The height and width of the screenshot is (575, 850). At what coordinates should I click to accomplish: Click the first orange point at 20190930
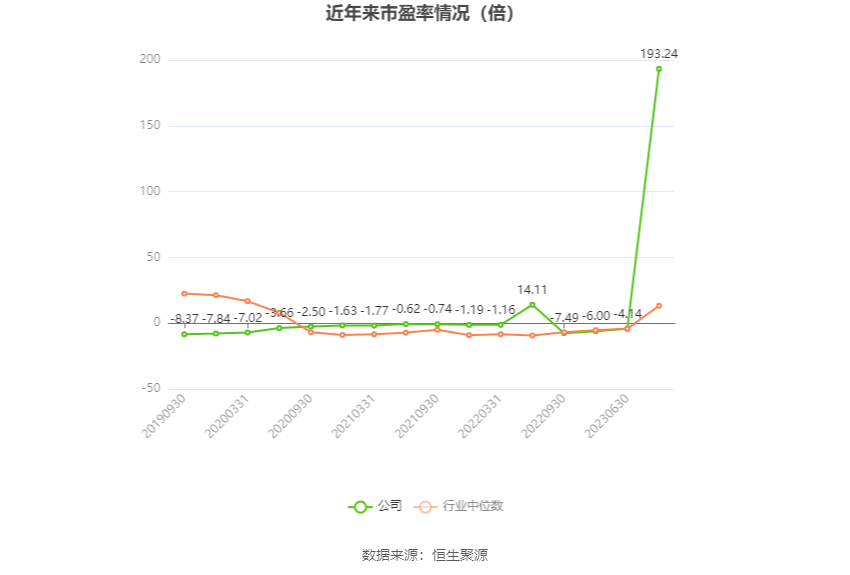coord(184,294)
